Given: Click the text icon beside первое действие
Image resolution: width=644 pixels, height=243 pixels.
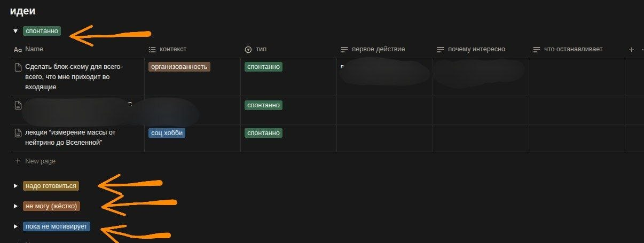Looking at the screenshot, I should [x=344, y=50].
